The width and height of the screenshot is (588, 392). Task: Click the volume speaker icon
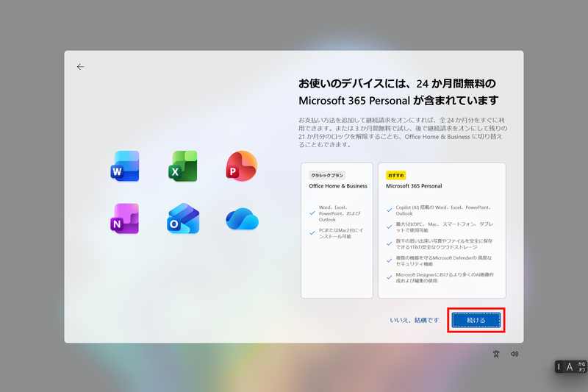(514, 354)
